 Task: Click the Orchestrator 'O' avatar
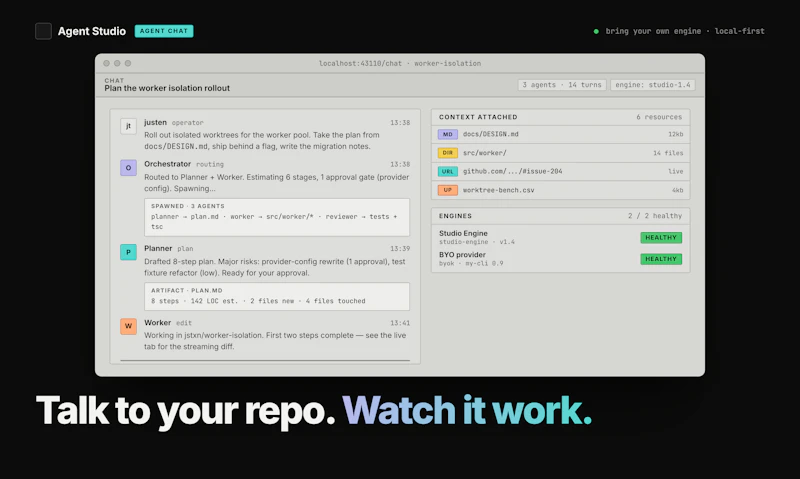(x=128, y=167)
